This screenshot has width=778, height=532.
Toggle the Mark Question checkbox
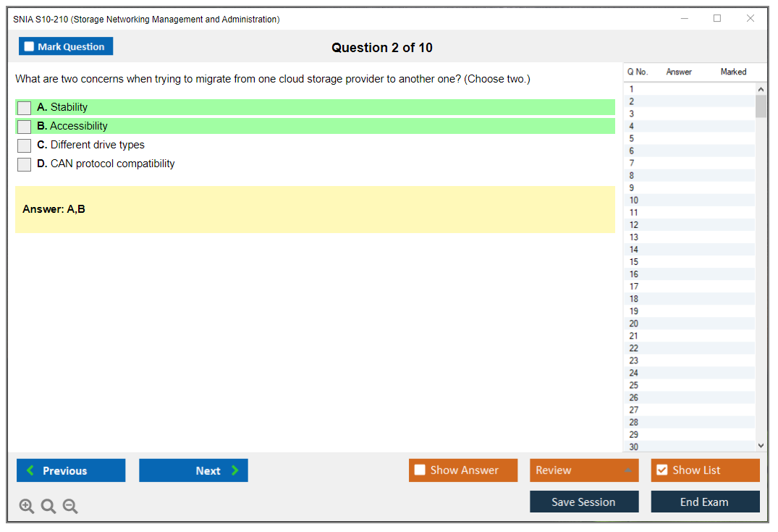pyautogui.click(x=30, y=47)
